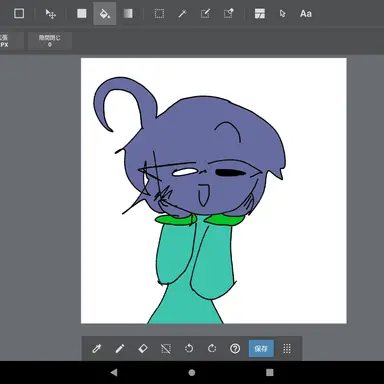Open the 隙間閉じ gap-closing setting
This screenshot has height=384, width=384.
click(50, 41)
